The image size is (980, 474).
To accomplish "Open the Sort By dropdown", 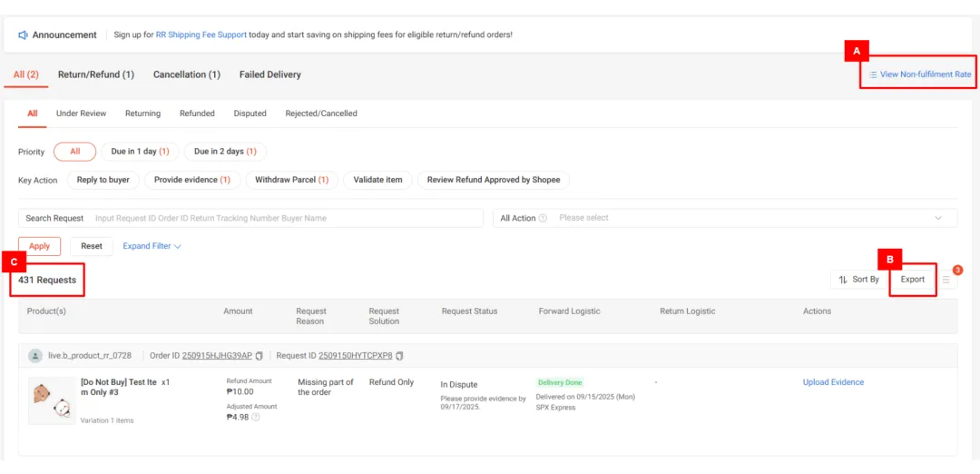I will (x=858, y=280).
